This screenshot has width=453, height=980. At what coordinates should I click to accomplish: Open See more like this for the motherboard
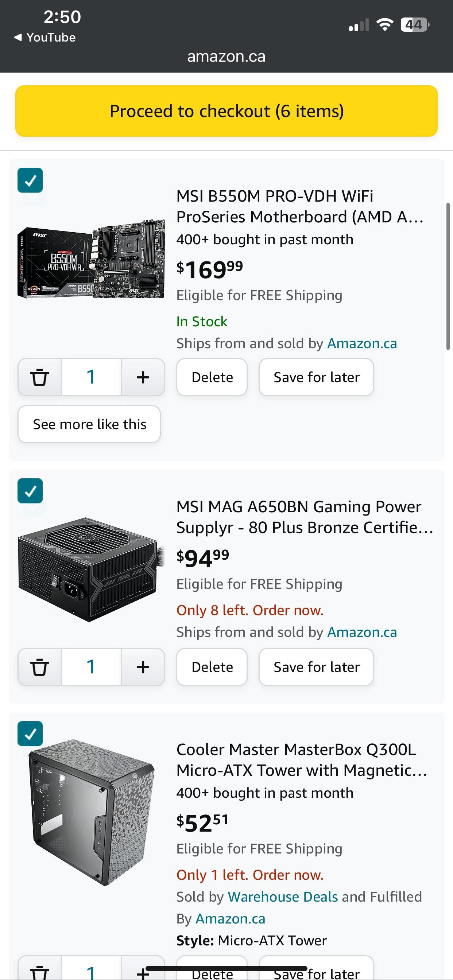tap(89, 424)
